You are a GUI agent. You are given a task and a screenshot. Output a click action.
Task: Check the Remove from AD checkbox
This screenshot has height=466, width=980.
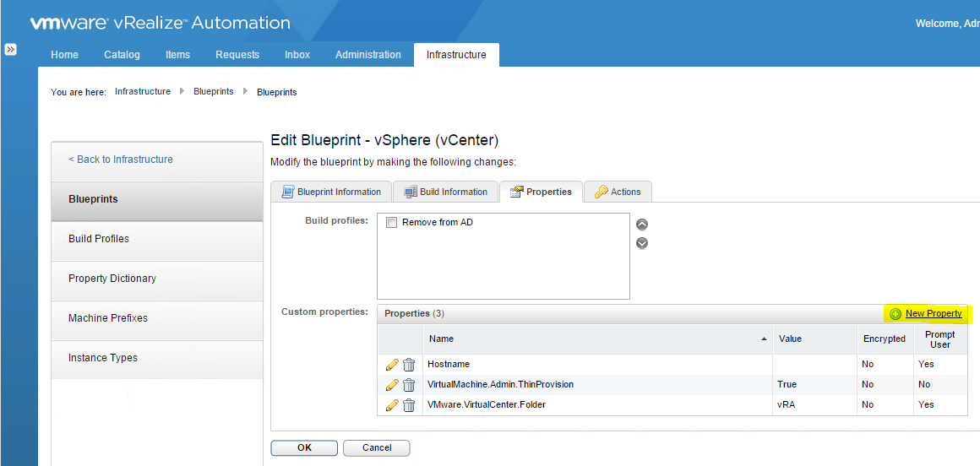pos(392,222)
